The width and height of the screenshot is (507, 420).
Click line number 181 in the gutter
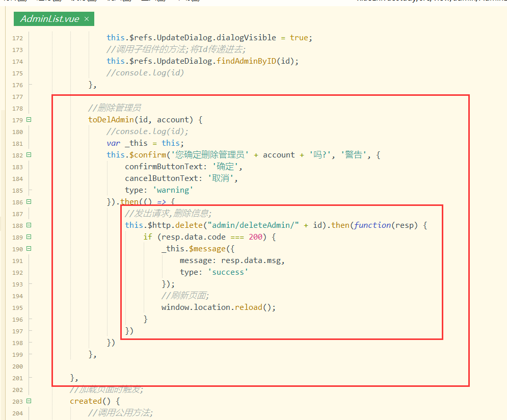17,144
